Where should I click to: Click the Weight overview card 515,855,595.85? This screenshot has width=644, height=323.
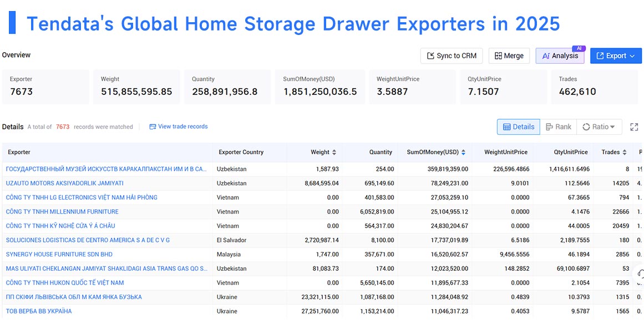(x=136, y=87)
